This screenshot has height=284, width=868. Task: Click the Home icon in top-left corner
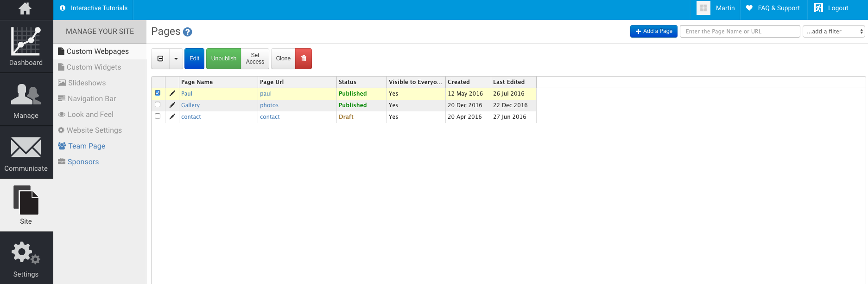coord(25,9)
